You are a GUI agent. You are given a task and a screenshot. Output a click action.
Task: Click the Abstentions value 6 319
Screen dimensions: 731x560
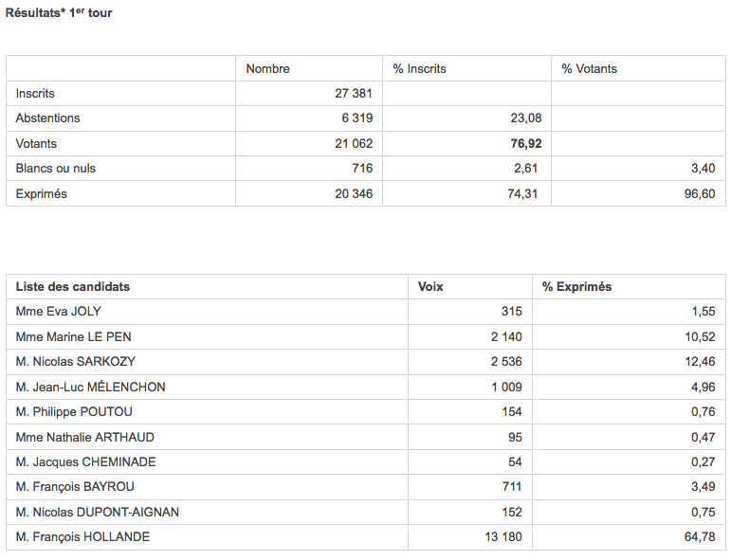[x=357, y=117]
